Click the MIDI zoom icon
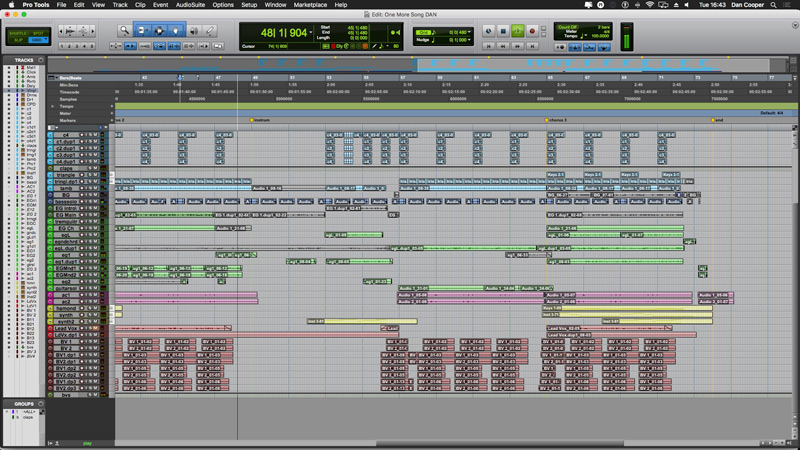The image size is (800, 450). pyautogui.click(x=83, y=31)
